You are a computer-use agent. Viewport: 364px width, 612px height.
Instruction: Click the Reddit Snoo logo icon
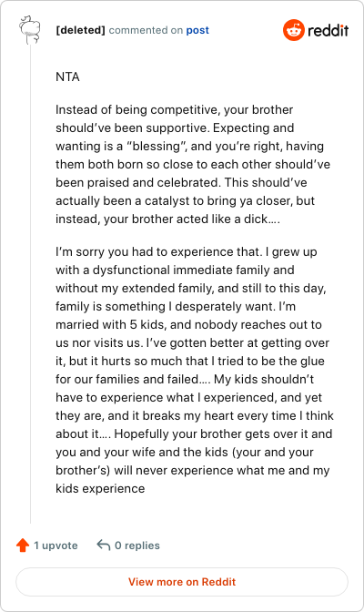point(293,30)
